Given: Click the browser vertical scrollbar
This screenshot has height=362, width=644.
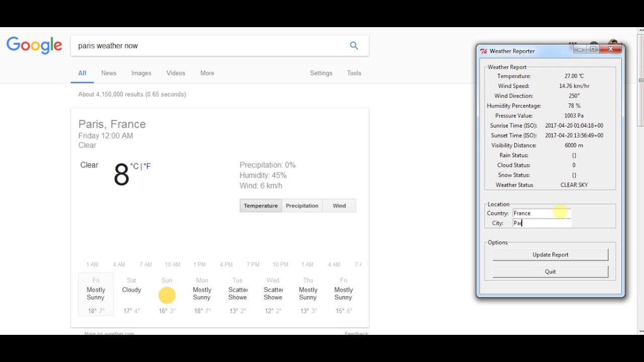Looking at the screenshot, I should 640,80.
